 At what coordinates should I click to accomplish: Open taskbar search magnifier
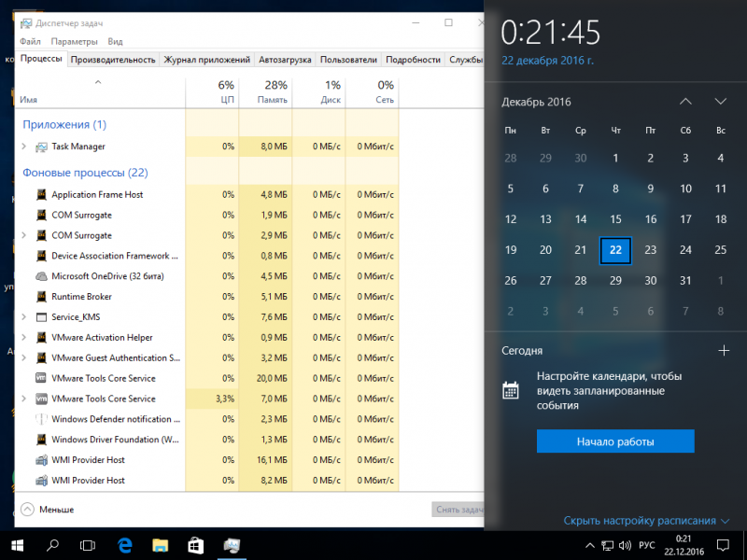tap(52, 545)
